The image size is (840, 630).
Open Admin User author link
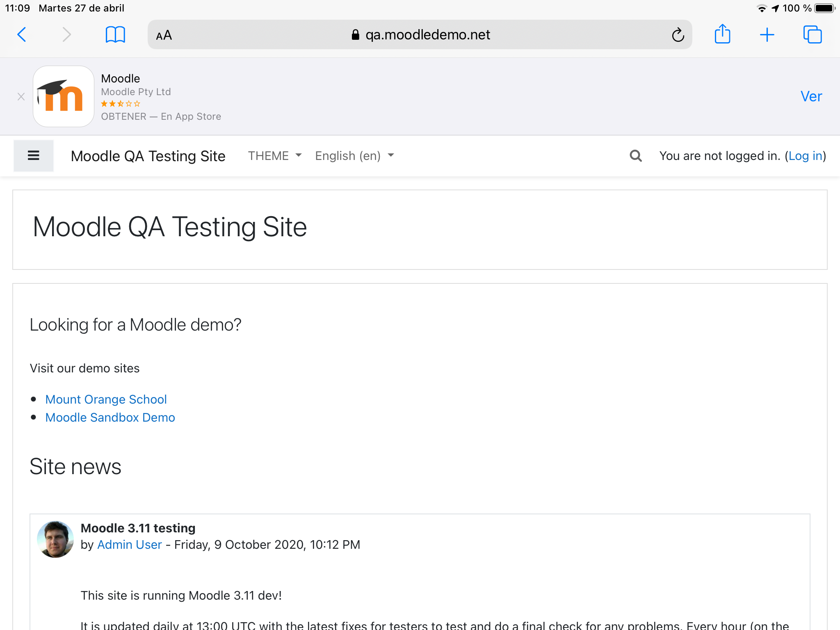coord(130,545)
